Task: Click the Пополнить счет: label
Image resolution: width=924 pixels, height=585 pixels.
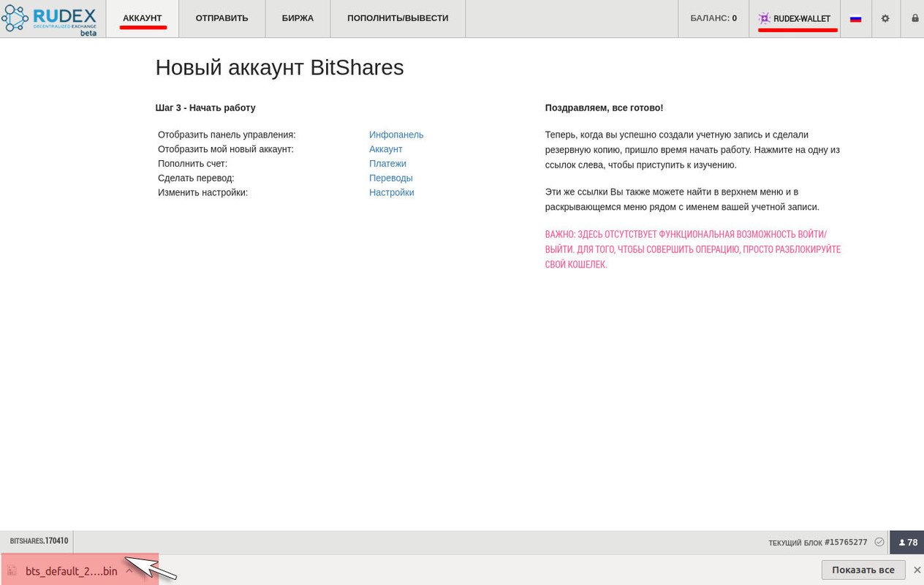Action: pos(193,164)
